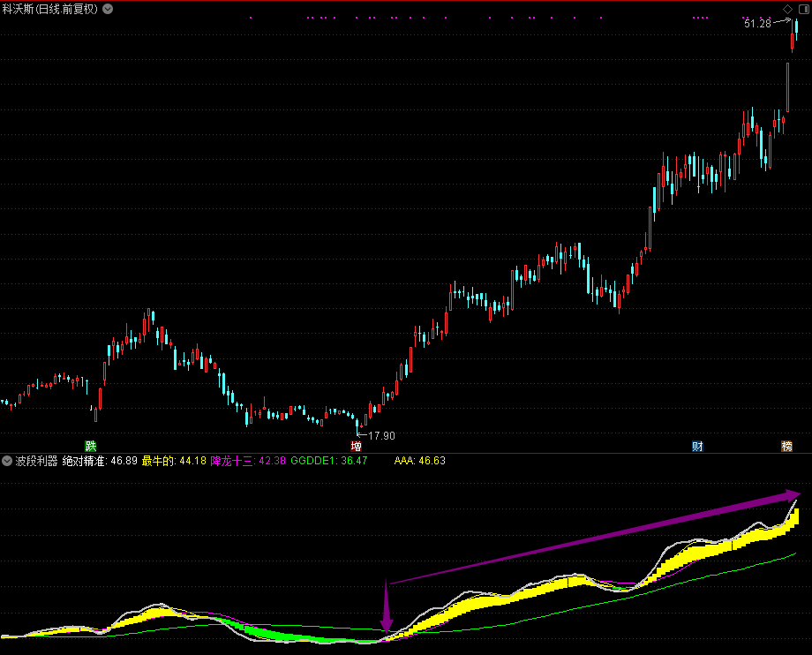Click the green GGDDE1: 36.47 value
This screenshot has height=655, width=812.
coord(329,461)
